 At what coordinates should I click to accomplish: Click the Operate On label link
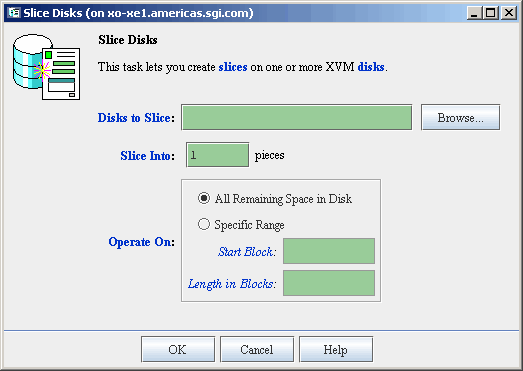(141, 242)
